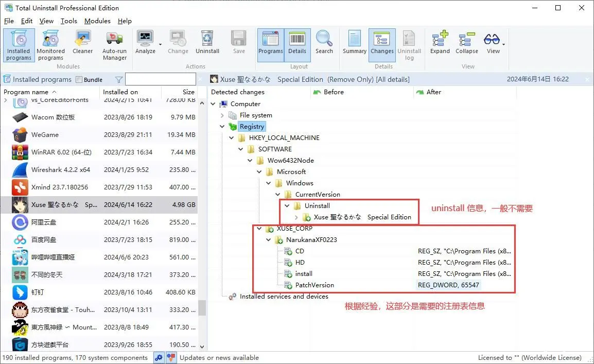Select Installed services and devices node
Screen dimensions: 594x364
pos(284,297)
